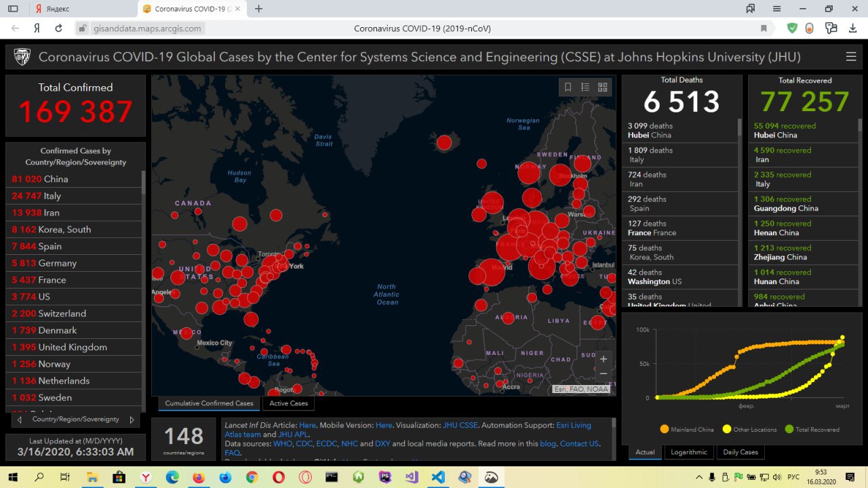Open Windows taskbar search
This screenshot has width=868, height=488.
click(x=39, y=477)
